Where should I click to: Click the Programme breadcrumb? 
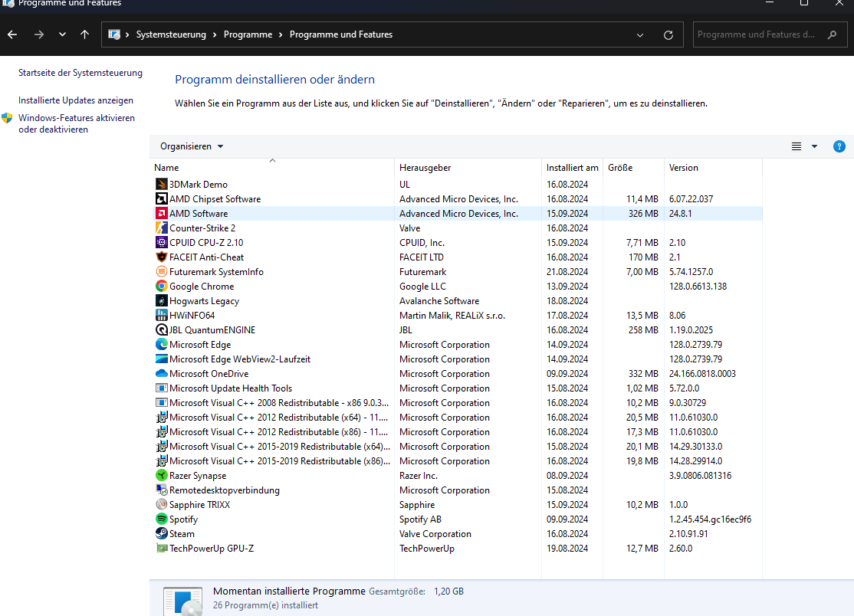click(248, 34)
